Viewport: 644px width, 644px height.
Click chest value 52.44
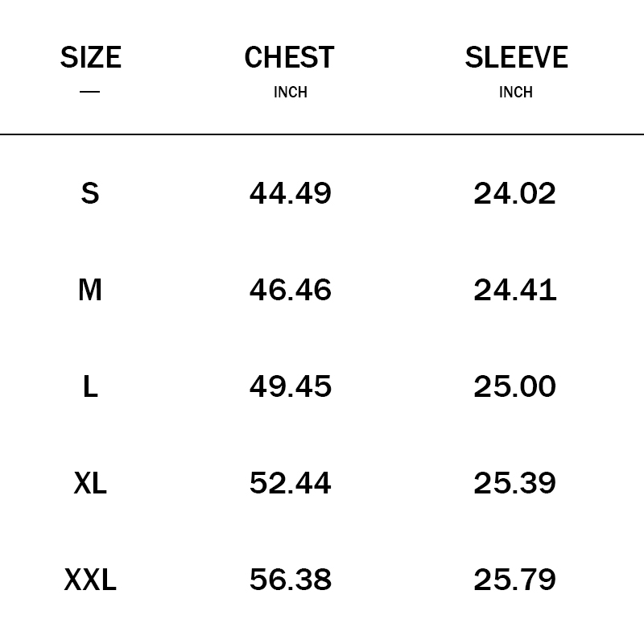point(290,483)
